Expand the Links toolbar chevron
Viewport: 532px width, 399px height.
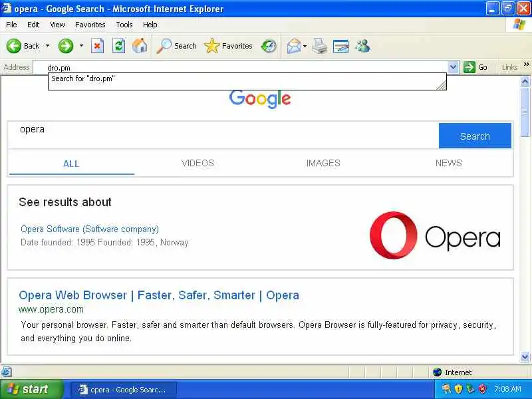click(526, 64)
